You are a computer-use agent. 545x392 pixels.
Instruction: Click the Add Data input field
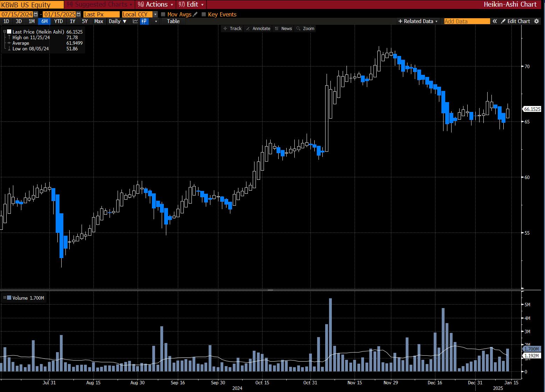point(467,21)
